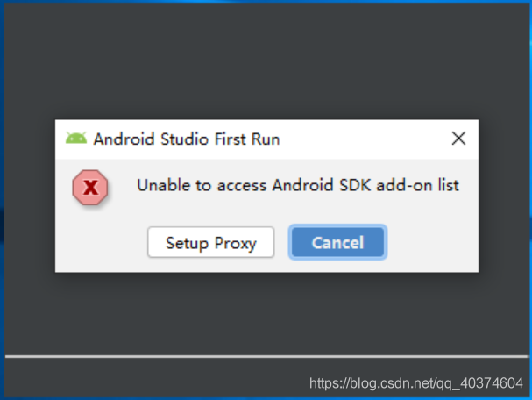The width and height of the screenshot is (532, 400).
Task: Click the blog.csdn.net watermark URL
Action: pos(416,383)
